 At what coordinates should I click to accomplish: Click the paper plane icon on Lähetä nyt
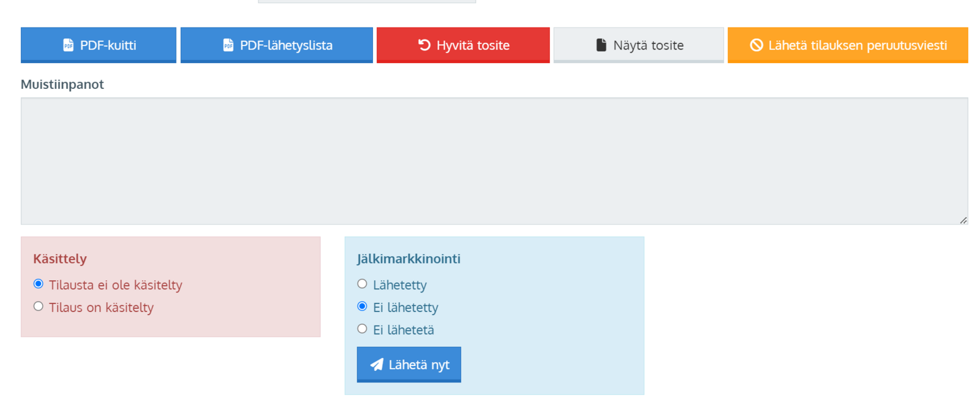(x=377, y=365)
